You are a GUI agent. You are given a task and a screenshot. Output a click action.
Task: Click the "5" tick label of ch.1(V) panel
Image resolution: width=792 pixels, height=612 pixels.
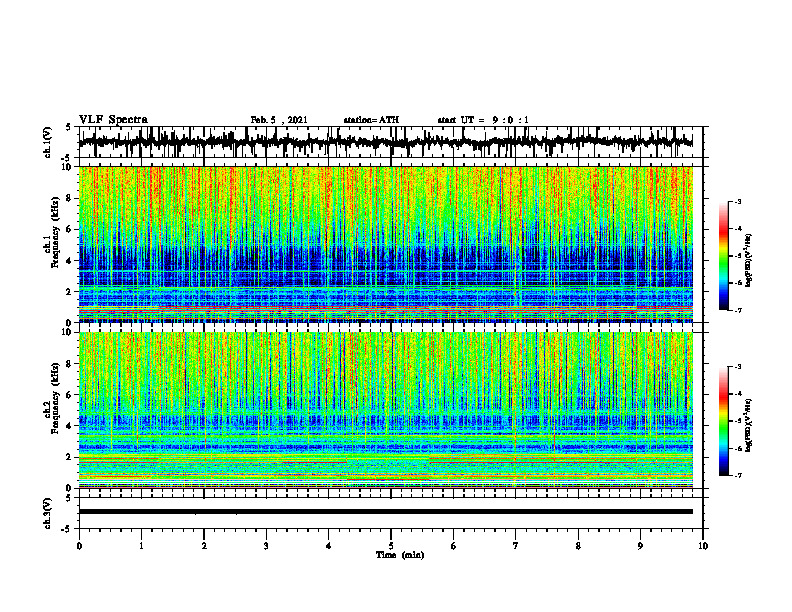pyautogui.click(x=68, y=127)
